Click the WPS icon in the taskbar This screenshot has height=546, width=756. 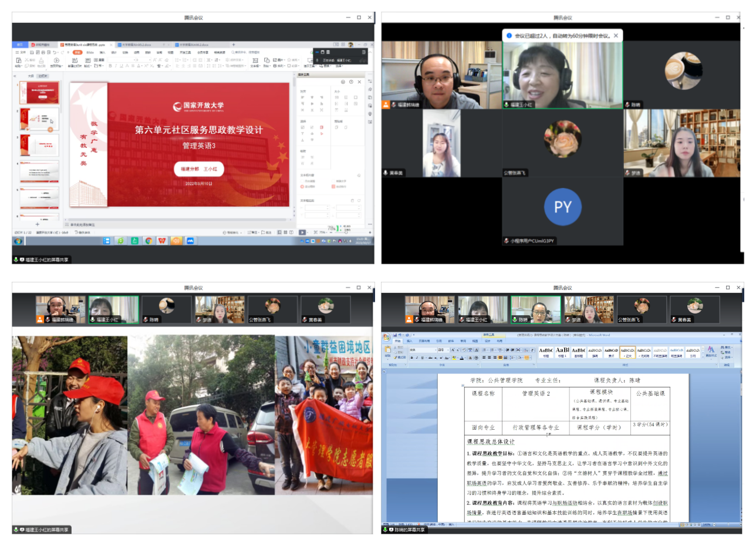162,241
